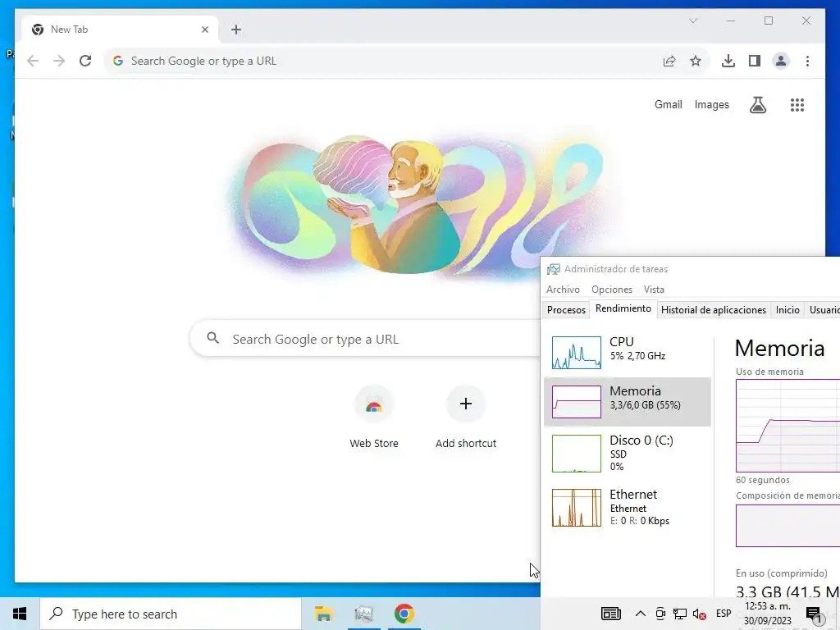Open the Windows Start menu
Screen dimensions: 840x630
[20, 614]
